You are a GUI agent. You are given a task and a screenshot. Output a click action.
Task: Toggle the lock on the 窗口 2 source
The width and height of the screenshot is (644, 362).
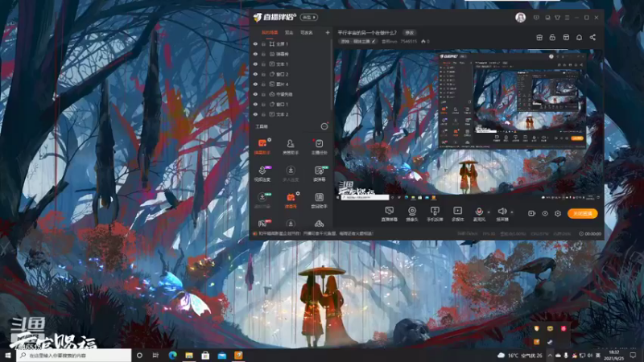tap(264, 74)
